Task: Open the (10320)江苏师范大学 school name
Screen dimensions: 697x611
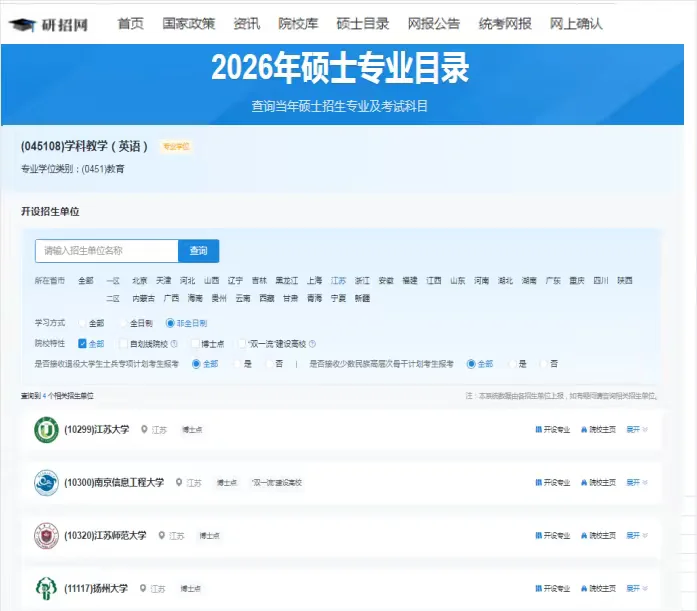Action: [105, 535]
